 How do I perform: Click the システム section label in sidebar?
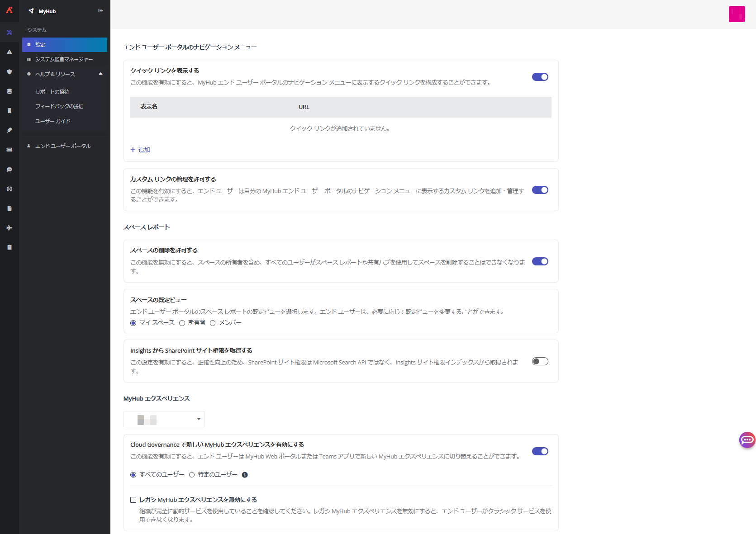tap(37, 30)
